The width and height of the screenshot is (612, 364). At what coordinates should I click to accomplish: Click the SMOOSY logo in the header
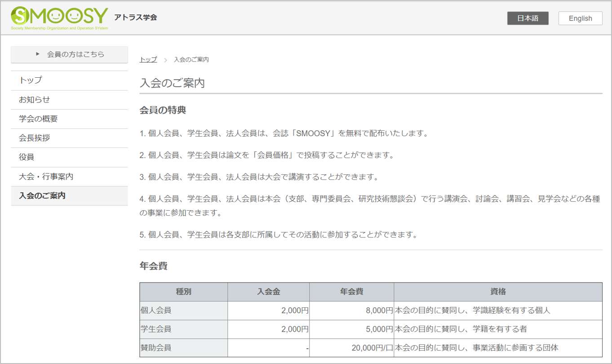click(x=60, y=18)
